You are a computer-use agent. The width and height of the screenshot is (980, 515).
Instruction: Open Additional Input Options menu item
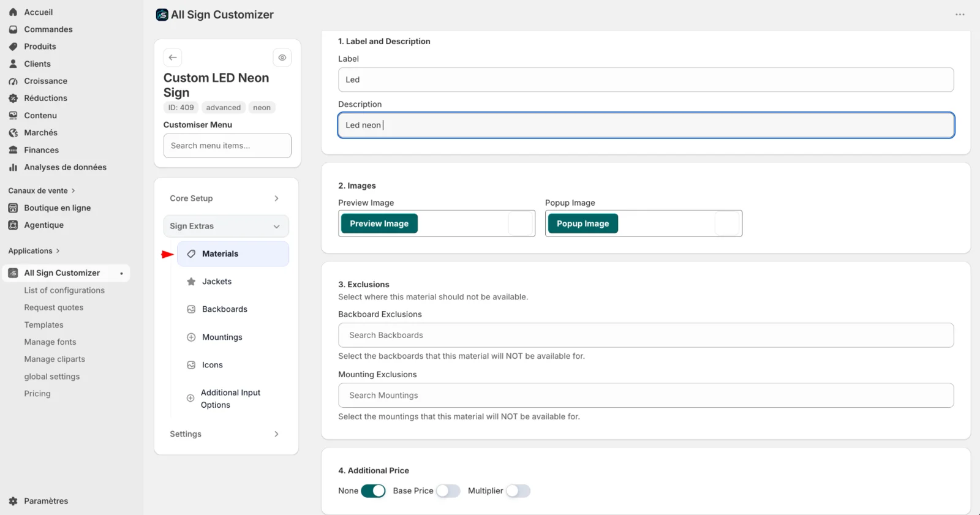tap(233, 399)
